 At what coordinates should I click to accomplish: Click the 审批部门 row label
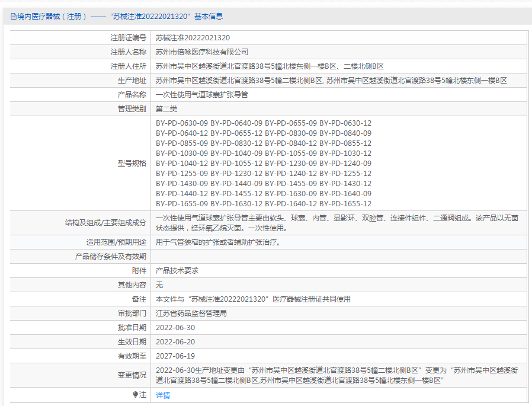pyautogui.click(x=132, y=314)
